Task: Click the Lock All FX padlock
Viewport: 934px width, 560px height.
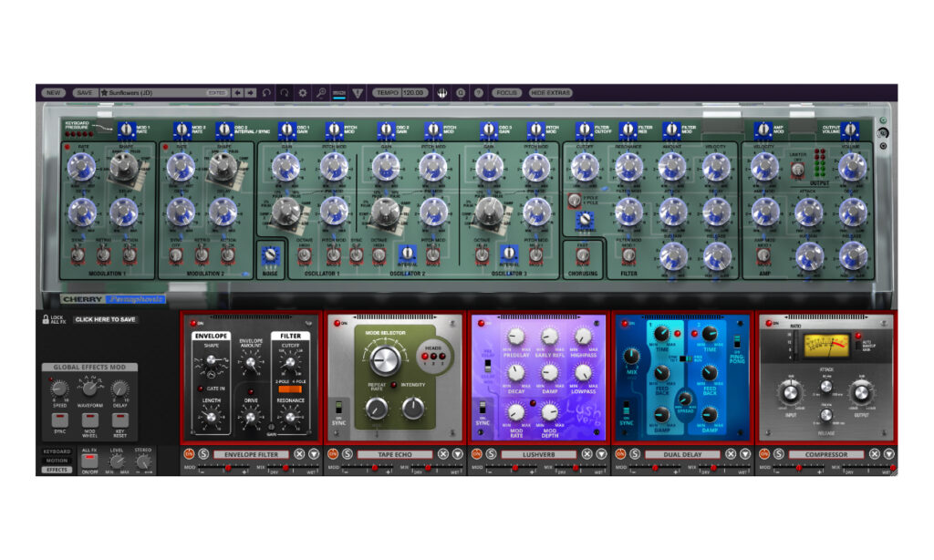Action: click(46, 319)
